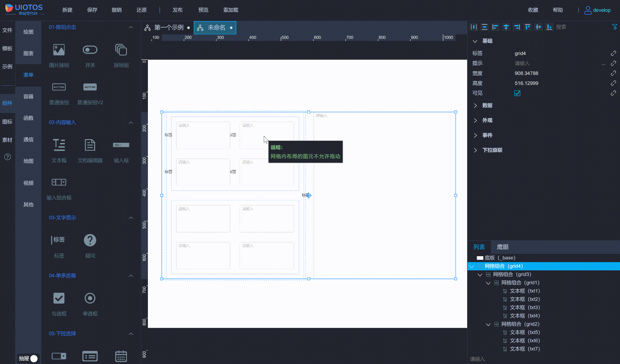This screenshot has height=364, width=620.
Task: Switch to the 鹰眼 overview tab
Action: [502, 247]
